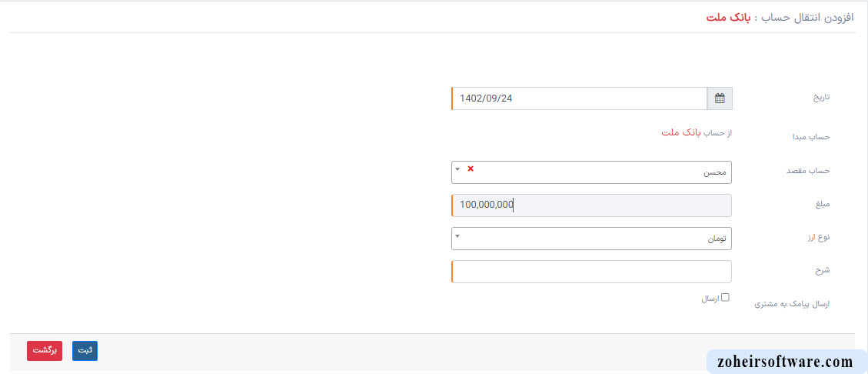This screenshot has height=374, width=868.
Task: Click the zoheirsoftware.com watermark
Action: pos(785,362)
